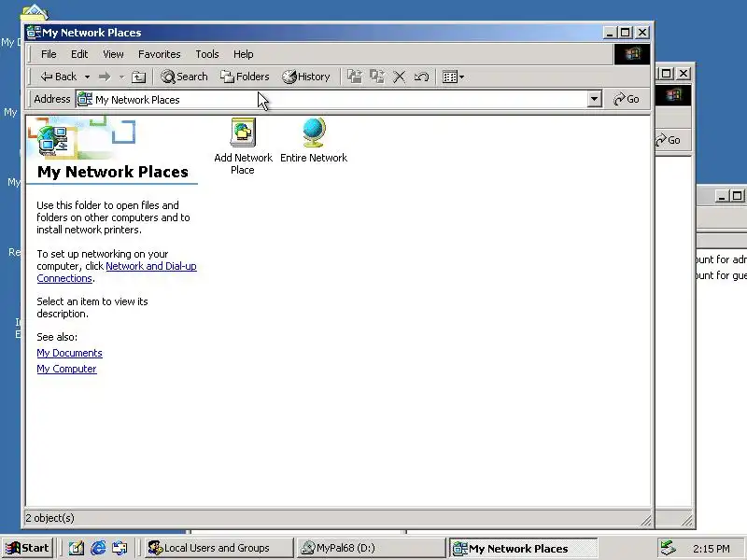
Task: Click the Undo toolbar icon
Action: [x=421, y=77]
